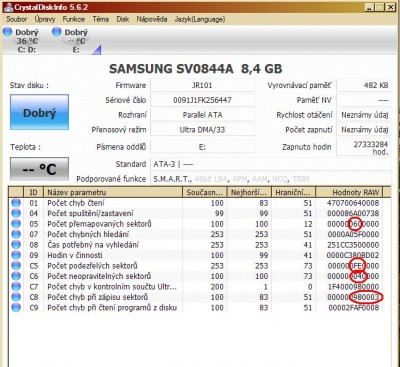
Task: Open the Disk menu
Action: (123, 19)
